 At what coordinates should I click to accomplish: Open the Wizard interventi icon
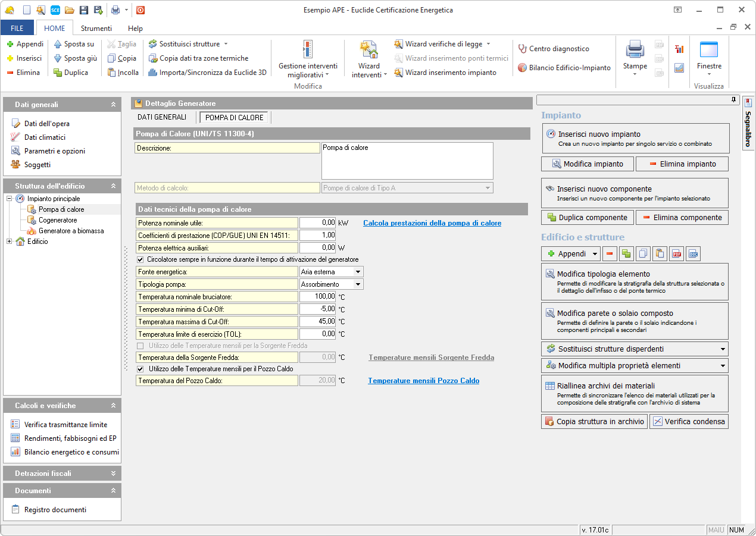(x=368, y=50)
